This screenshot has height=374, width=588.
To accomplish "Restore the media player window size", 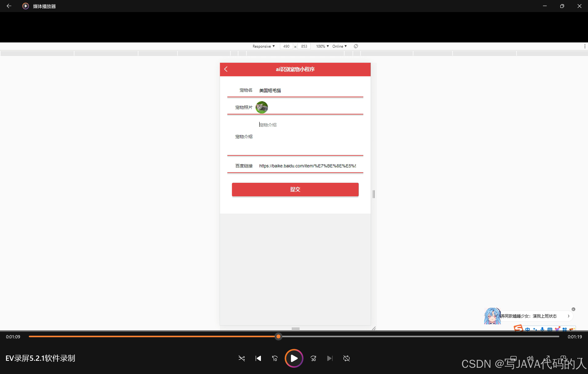I will [x=562, y=6].
